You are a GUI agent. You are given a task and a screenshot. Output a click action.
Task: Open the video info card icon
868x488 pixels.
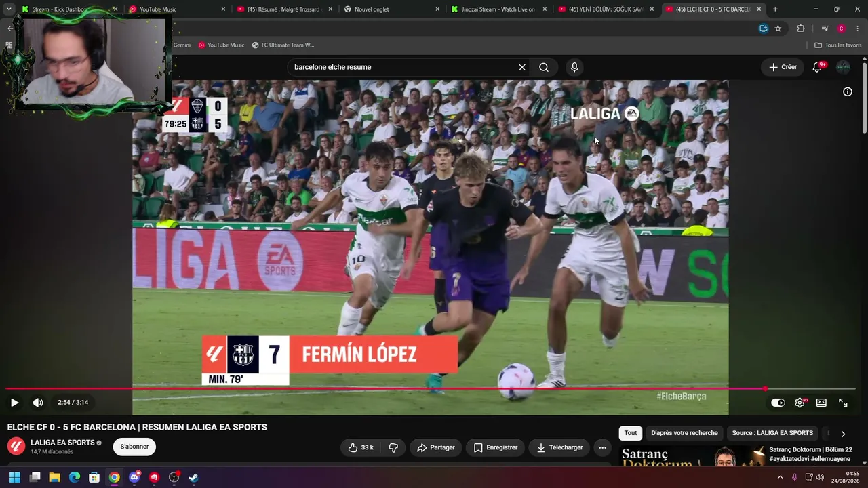[848, 91]
